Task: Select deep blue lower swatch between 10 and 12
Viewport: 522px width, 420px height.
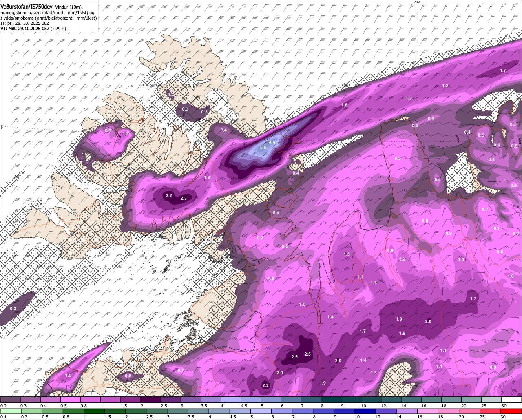Action: 365,411
